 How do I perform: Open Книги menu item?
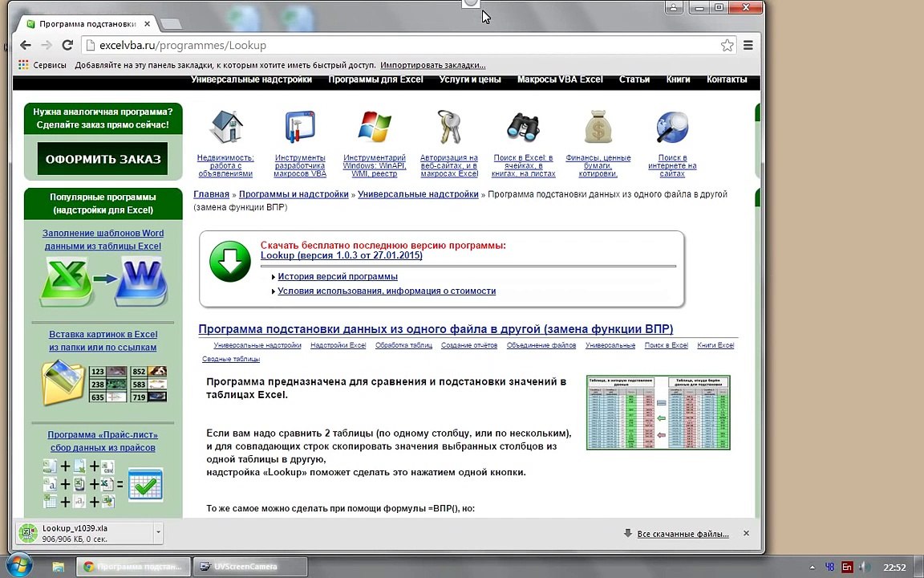[678, 79]
